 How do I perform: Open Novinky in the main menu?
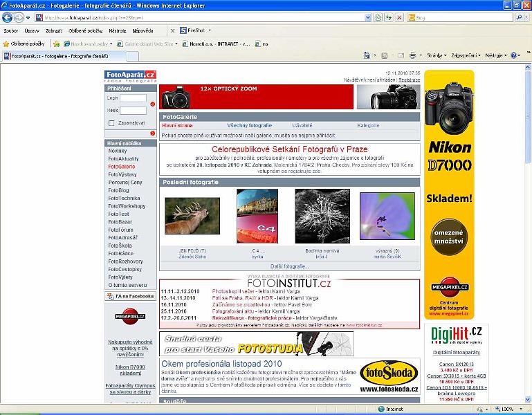(118, 151)
